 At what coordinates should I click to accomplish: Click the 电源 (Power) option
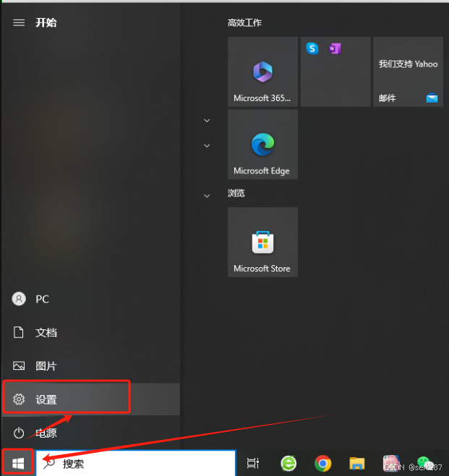pos(91,433)
